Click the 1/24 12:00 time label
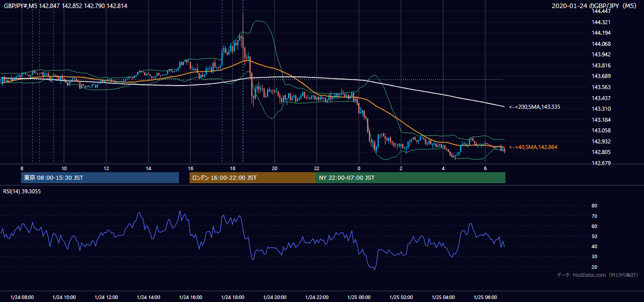644x302 pixels. click(106, 297)
